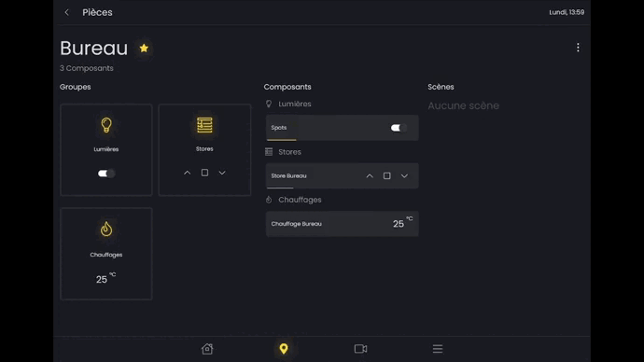The height and width of the screenshot is (362, 644).
Task: Select the Chauffages flame group icon
Action: [106, 229]
